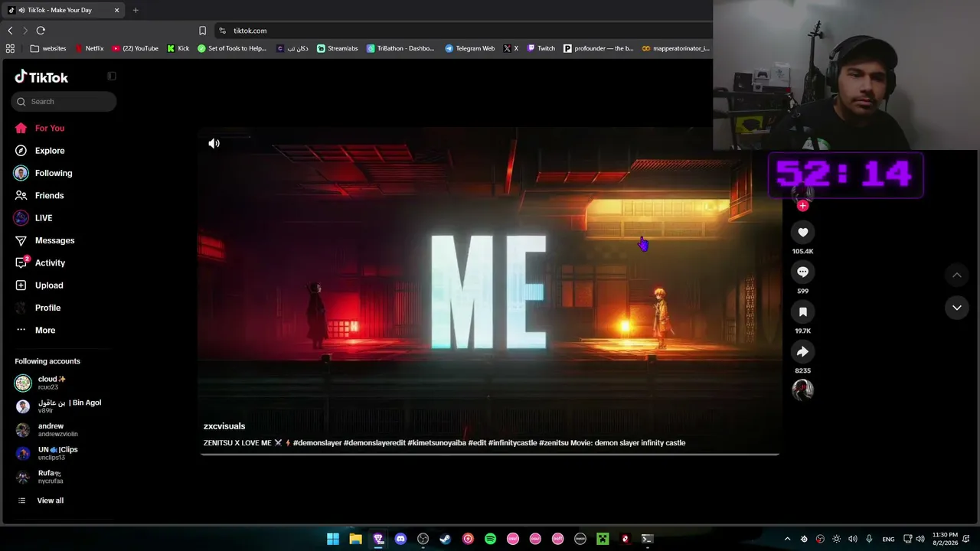Open the Explore page icon

tap(21, 151)
